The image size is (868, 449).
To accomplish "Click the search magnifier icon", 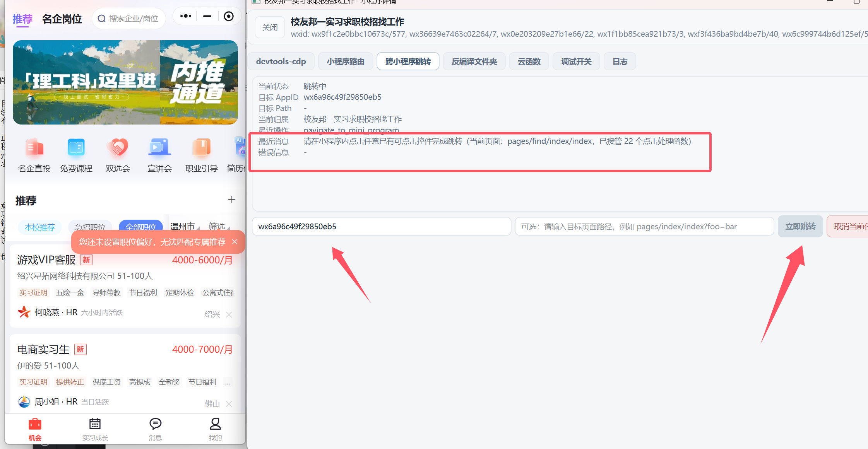I will click(102, 19).
